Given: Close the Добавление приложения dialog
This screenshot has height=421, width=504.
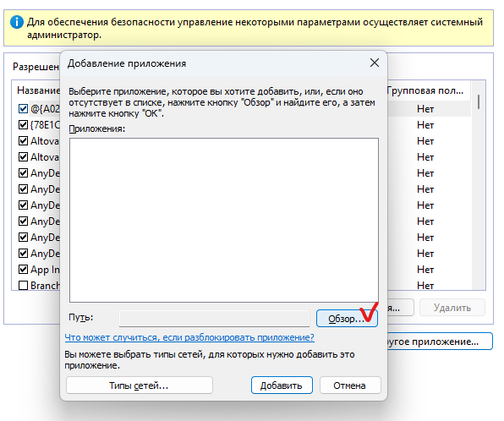Looking at the screenshot, I should tap(374, 63).
